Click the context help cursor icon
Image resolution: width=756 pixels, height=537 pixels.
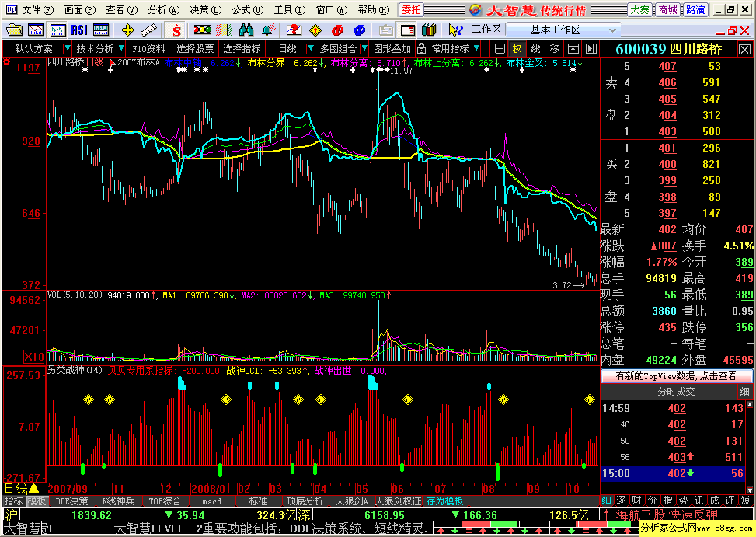pyautogui.click(x=455, y=30)
